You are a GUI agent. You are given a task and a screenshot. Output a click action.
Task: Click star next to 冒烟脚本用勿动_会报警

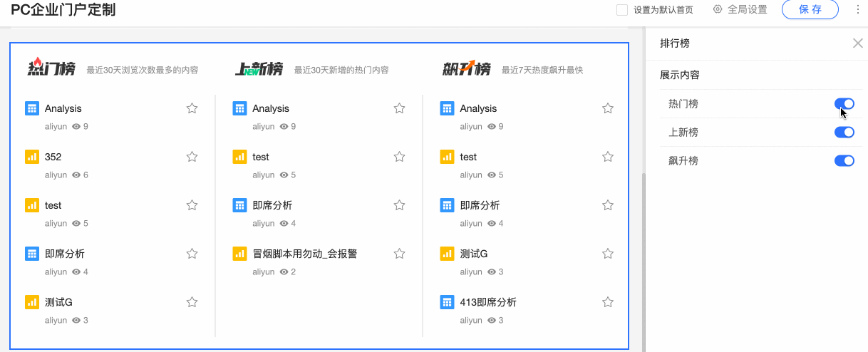coord(399,254)
